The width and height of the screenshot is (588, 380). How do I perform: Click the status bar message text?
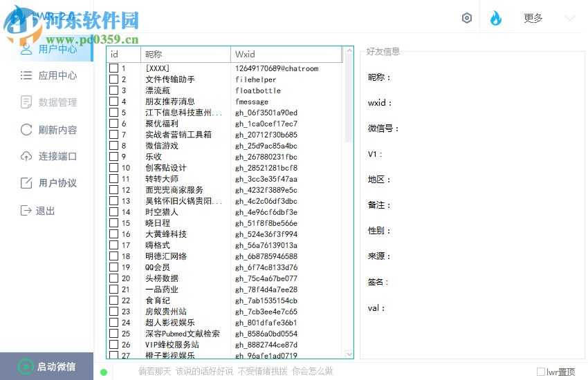[x=235, y=371]
